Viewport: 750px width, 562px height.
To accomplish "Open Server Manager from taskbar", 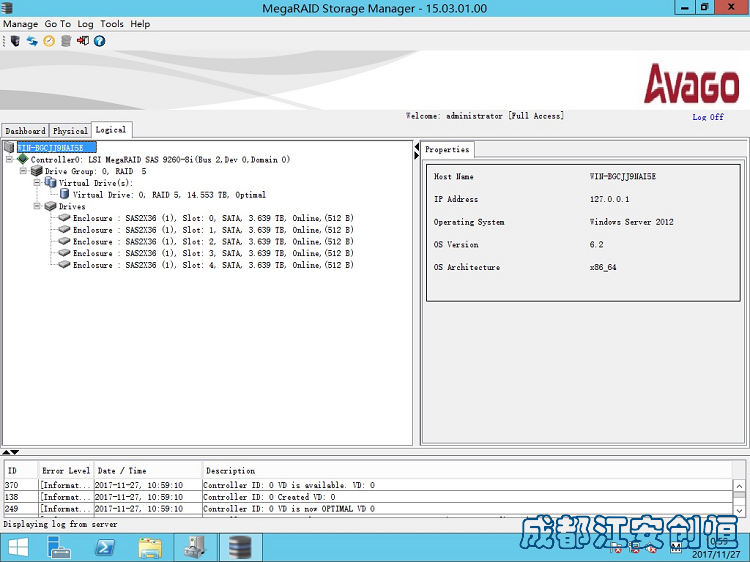I will tap(59, 548).
